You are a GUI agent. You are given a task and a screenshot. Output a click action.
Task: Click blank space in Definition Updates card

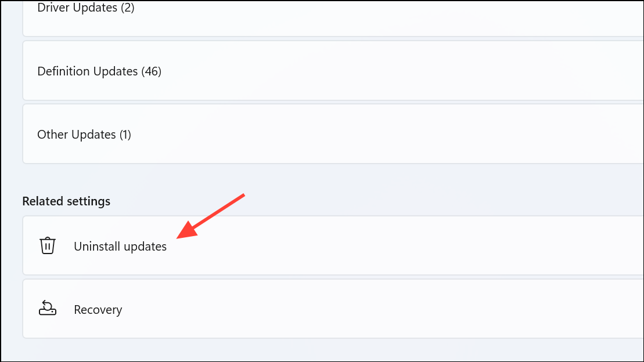411,71
